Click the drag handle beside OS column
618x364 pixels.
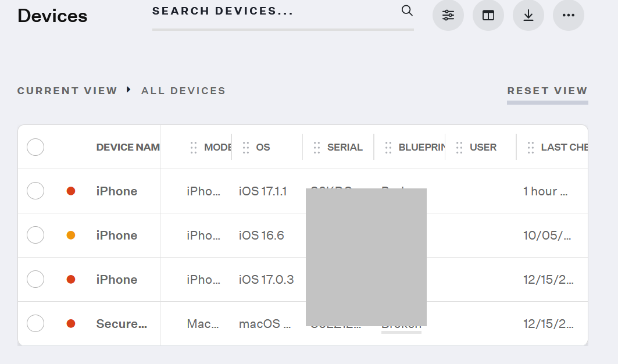click(246, 148)
